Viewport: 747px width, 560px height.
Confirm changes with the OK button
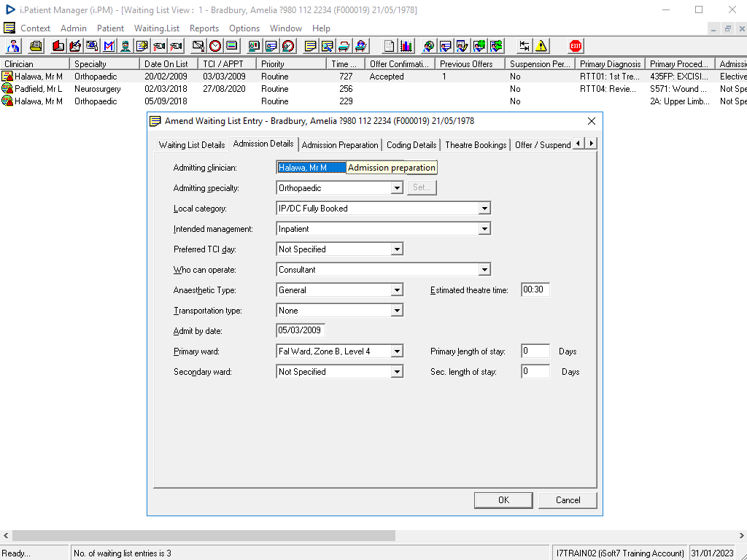tap(503, 500)
